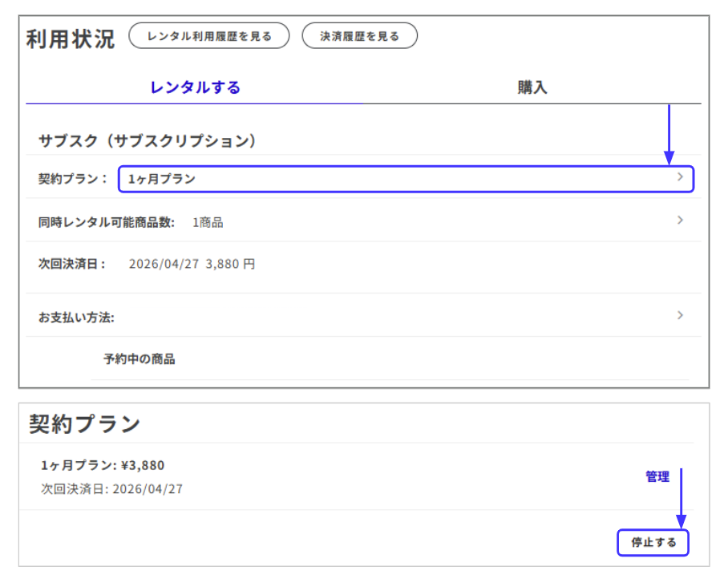Switch to the レンタルする tab
Viewport: 728px width, 587px height.
[x=195, y=88]
